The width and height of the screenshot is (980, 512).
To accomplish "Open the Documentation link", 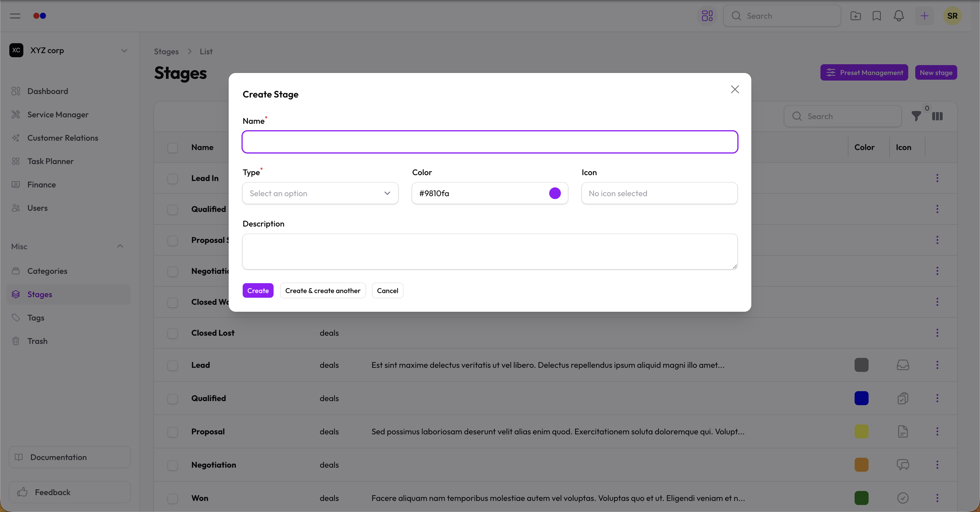I will pyautogui.click(x=70, y=457).
